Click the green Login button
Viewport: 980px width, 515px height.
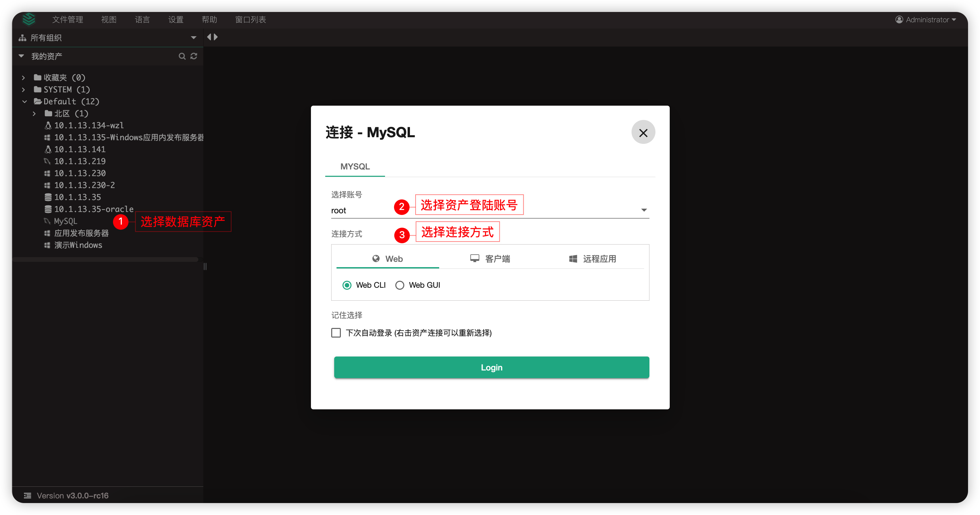(492, 367)
